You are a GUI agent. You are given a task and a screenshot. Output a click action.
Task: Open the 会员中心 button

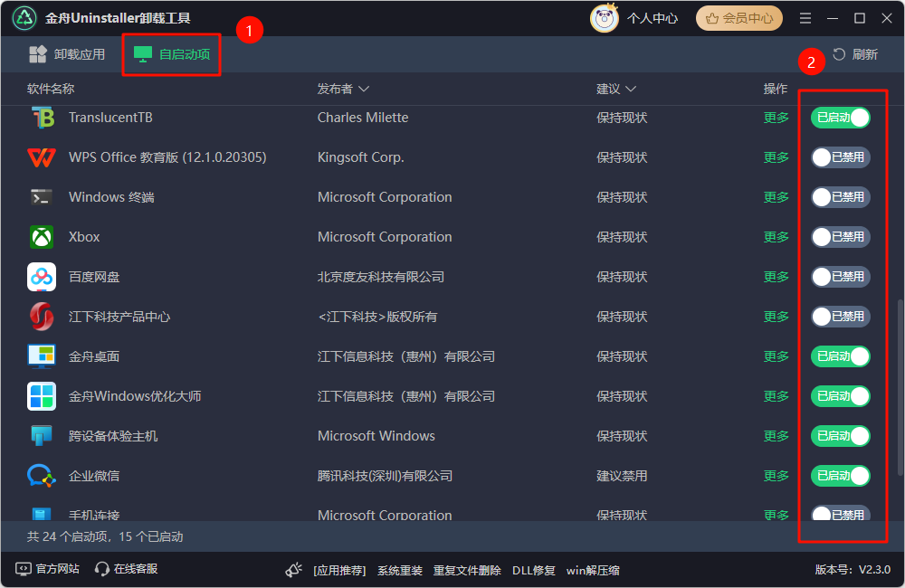(739, 18)
